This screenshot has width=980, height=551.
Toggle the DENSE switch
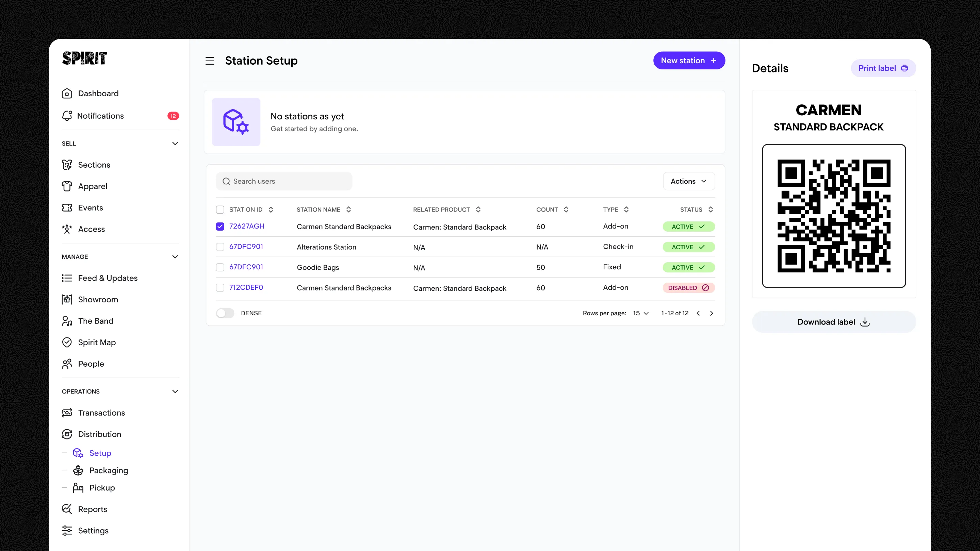(225, 313)
